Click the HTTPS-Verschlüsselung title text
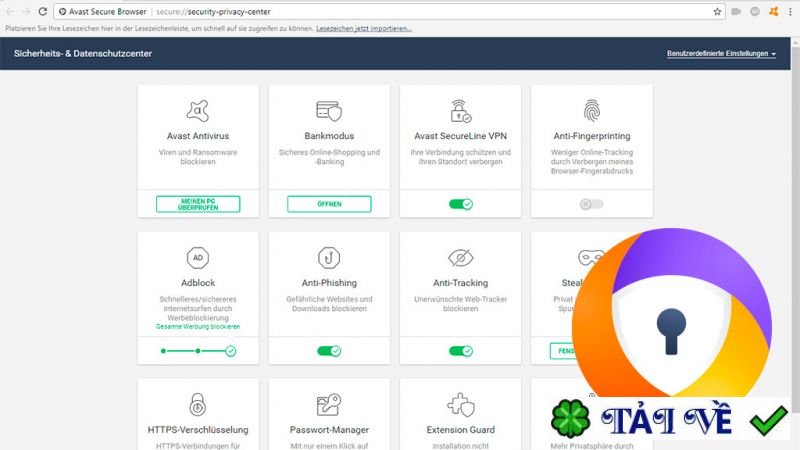Image resolution: width=800 pixels, height=450 pixels. 198,430
